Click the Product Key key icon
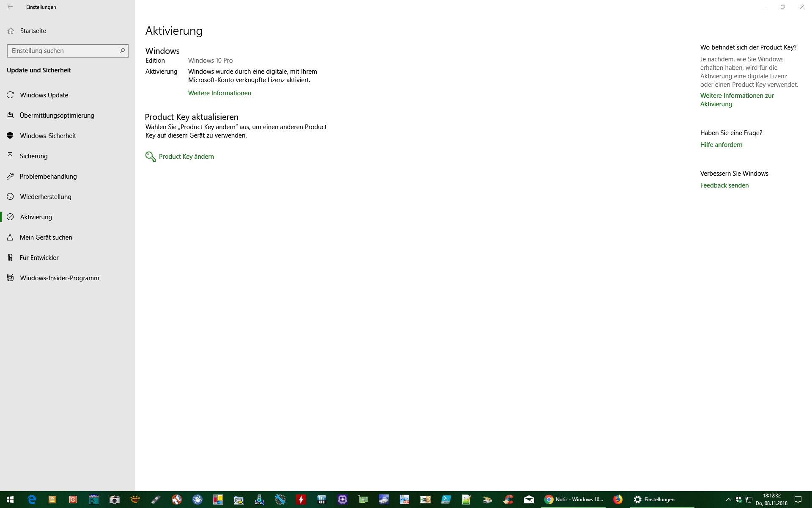Viewport: 812px width, 508px height. click(x=150, y=157)
